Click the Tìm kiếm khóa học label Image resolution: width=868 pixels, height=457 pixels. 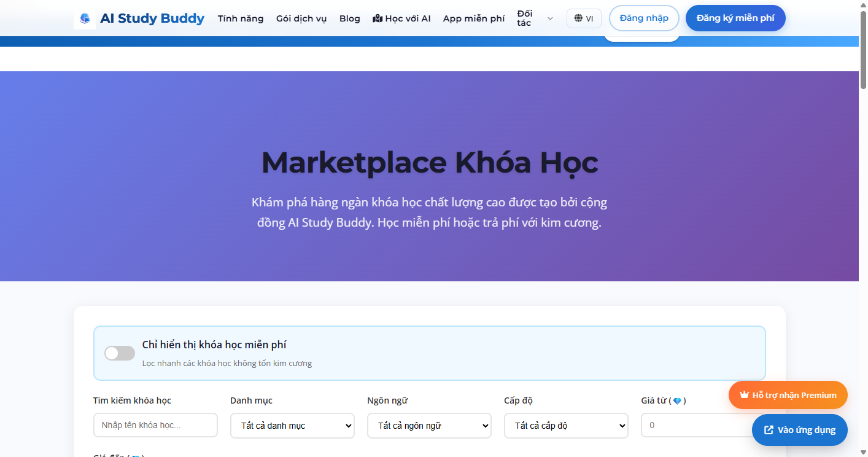coord(132,400)
